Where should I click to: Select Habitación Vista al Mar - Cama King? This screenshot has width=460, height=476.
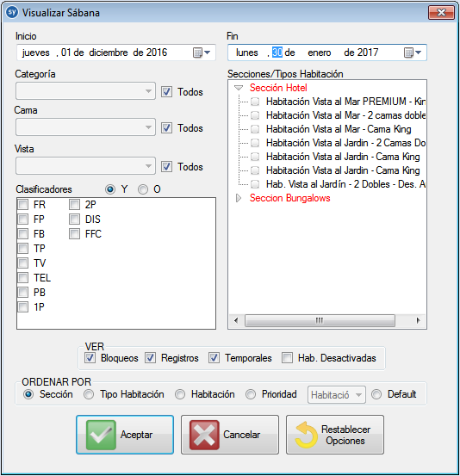tap(339, 129)
